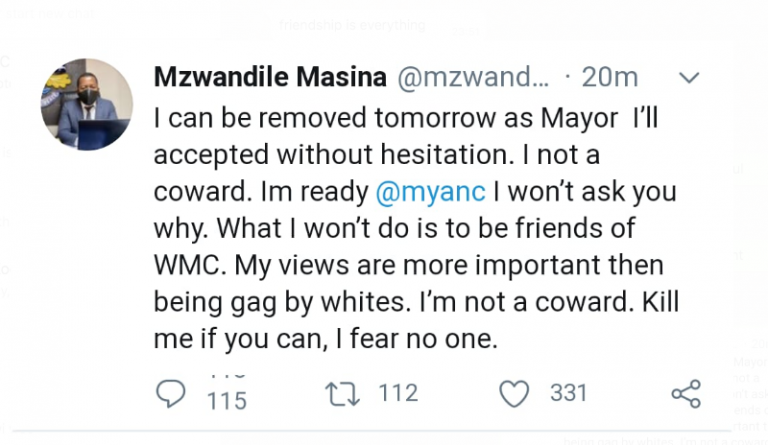The width and height of the screenshot is (768, 445).
Task: Like the tweet with the heart icon
Action: point(514,394)
